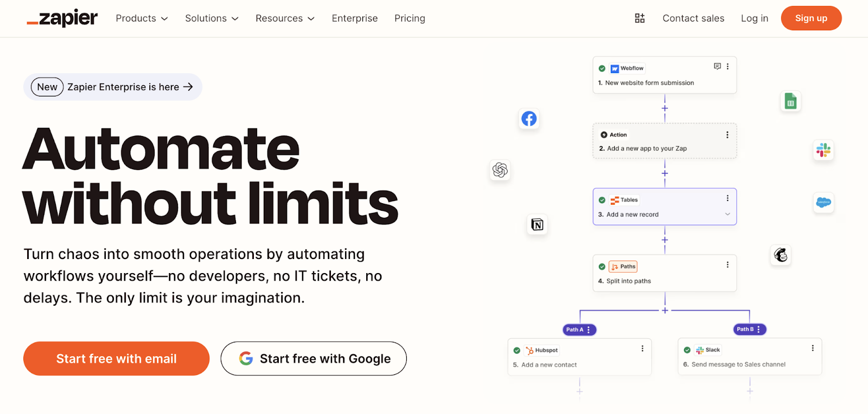Click green checkmark on Webflow step

pyautogui.click(x=602, y=69)
